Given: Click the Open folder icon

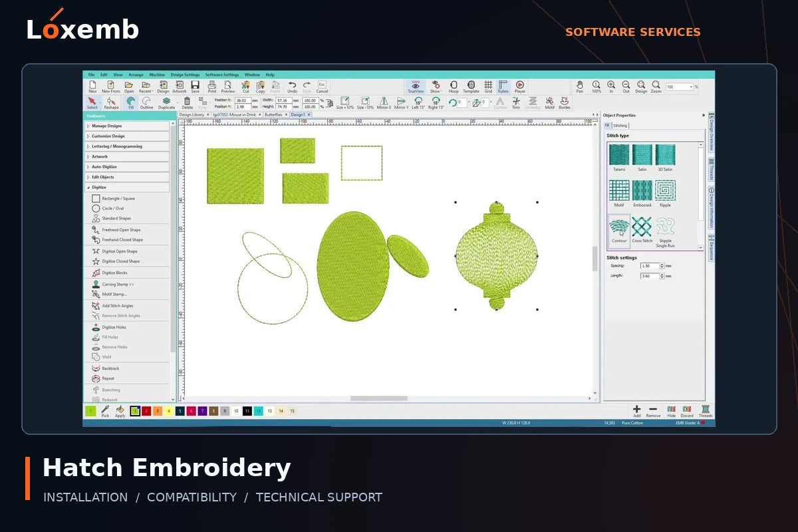Looking at the screenshot, I should 129,87.
